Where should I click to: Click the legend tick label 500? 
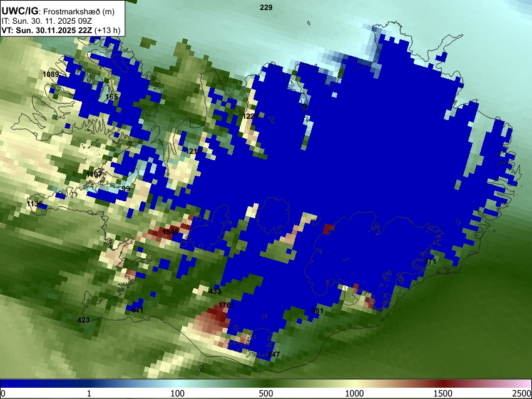coord(266,393)
